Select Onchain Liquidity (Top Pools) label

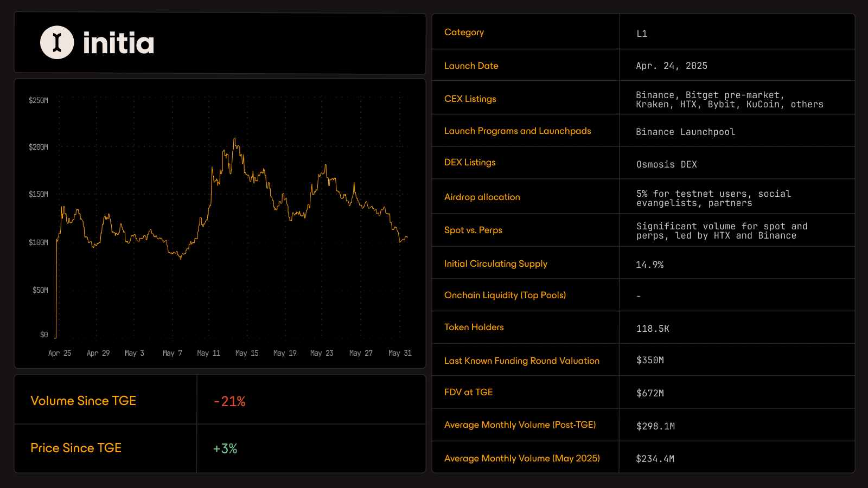coord(505,295)
